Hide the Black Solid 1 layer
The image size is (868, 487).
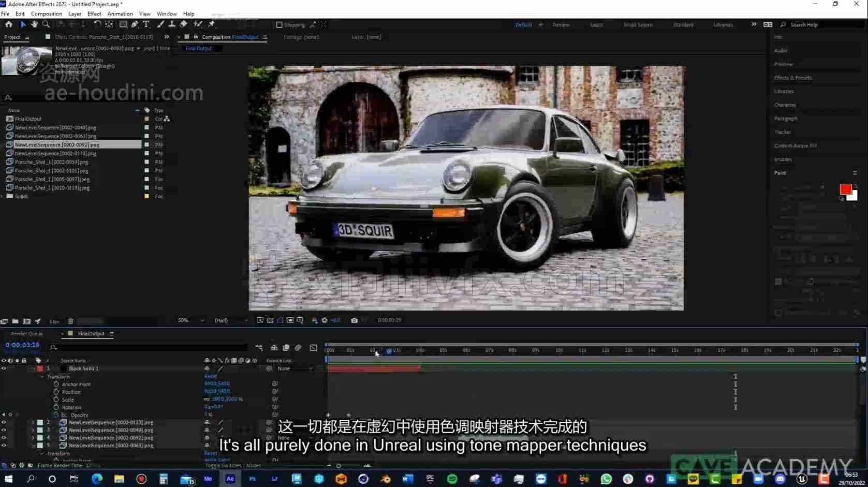coord(4,368)
